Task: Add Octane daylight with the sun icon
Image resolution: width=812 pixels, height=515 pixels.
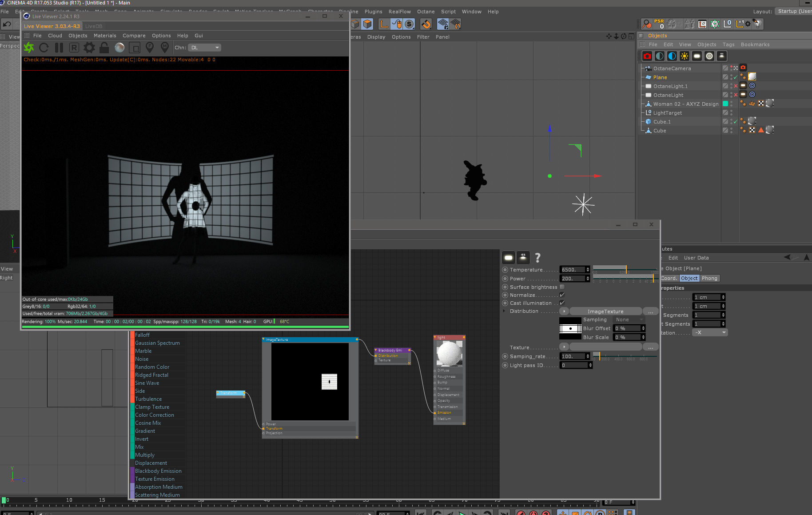Action: pyautogui.click(x=685, y=56)
